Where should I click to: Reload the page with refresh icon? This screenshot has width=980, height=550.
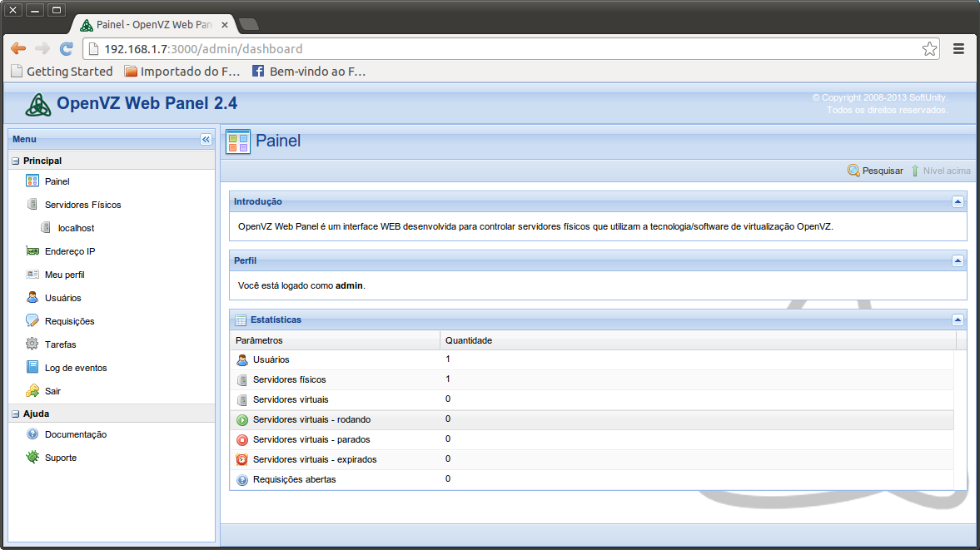tap(67, 49)
